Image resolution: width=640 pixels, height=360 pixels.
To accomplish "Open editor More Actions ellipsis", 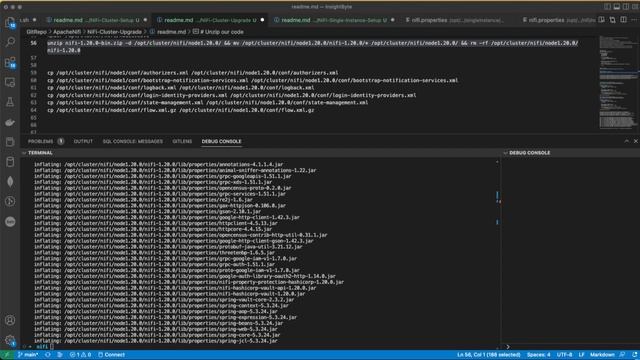I will 634,20.
